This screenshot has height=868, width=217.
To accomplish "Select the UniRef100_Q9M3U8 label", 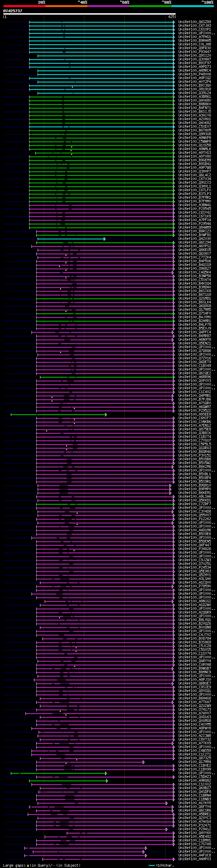I will [195, 134].
